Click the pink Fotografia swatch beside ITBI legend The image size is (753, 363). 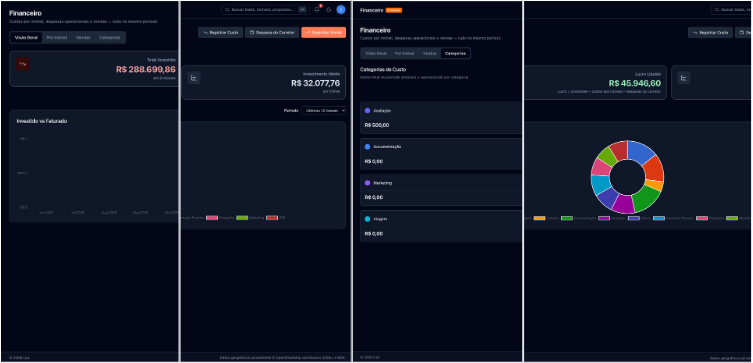pyautogui.click(x=212, y=218)
